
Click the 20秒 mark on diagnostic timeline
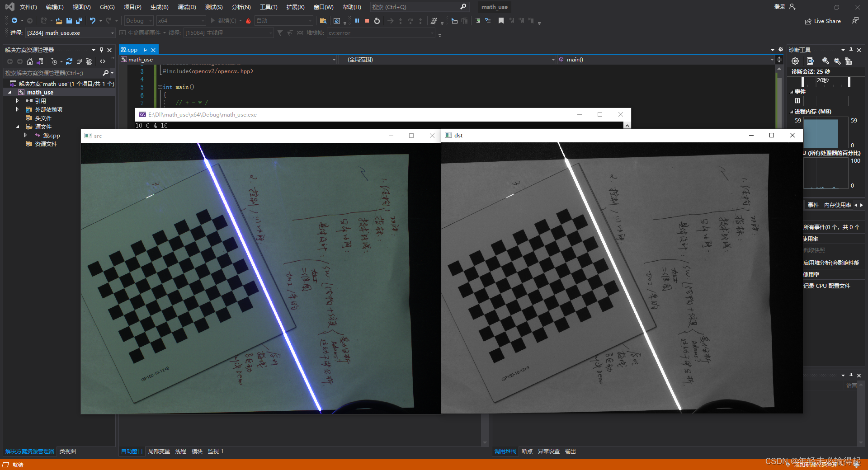[x=823, y=80]
